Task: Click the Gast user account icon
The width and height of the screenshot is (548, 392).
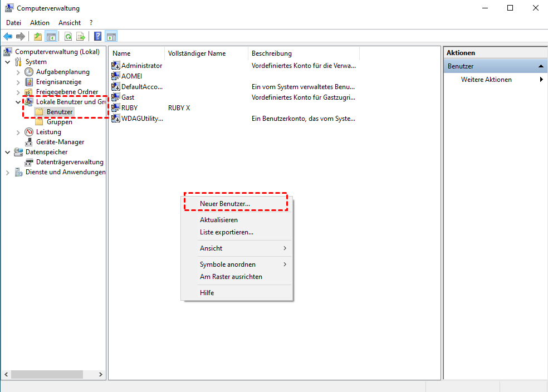Action: point(116,97)
